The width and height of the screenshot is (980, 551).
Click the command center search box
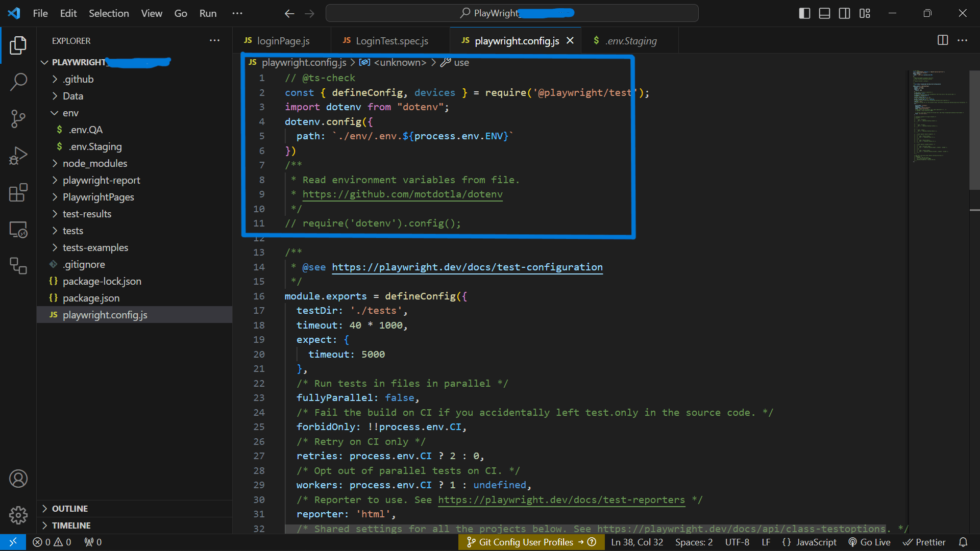tap(512, 13)
